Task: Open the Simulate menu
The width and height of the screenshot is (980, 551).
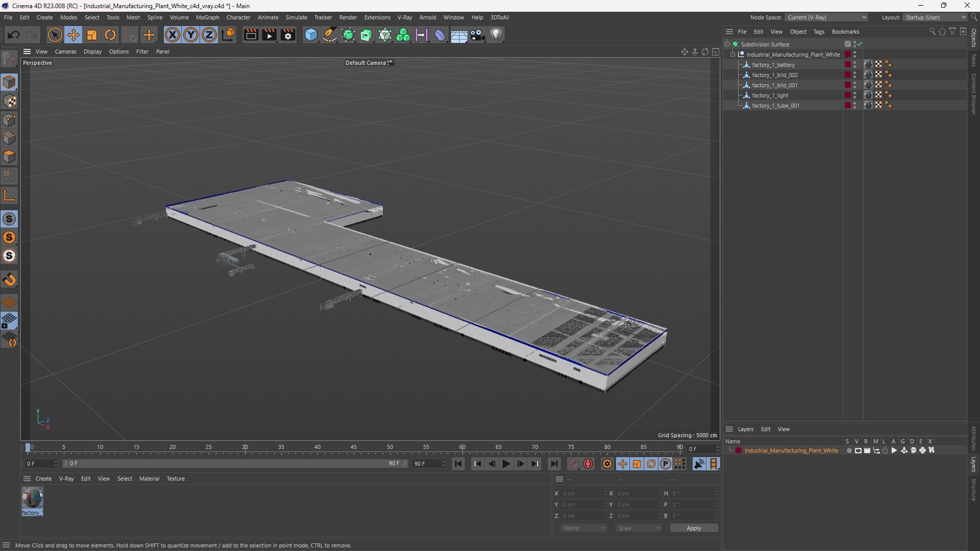Action: [296, 17]
